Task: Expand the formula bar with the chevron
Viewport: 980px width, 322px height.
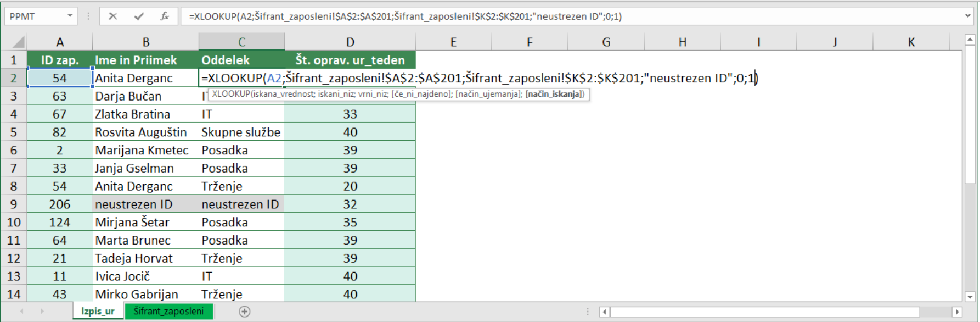Action: pyautogui.click(x=968, y=16)
